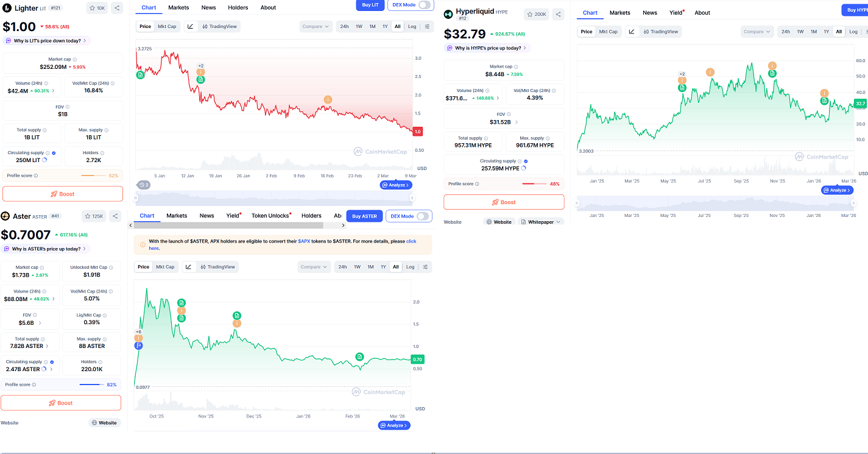Image resolution: width=868 pixels, height=454 pixels.
Task: Open "Why is LIT's price down today?" link
Action: click(47, 41)
